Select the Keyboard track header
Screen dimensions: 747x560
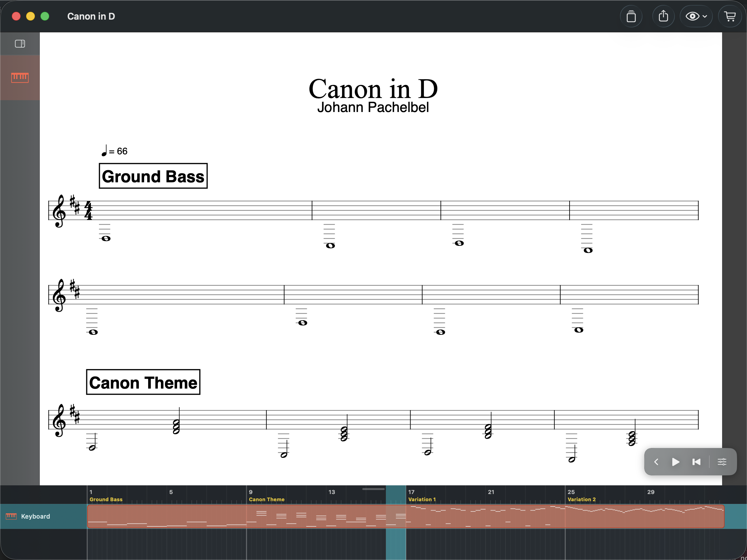pos(35,516)
